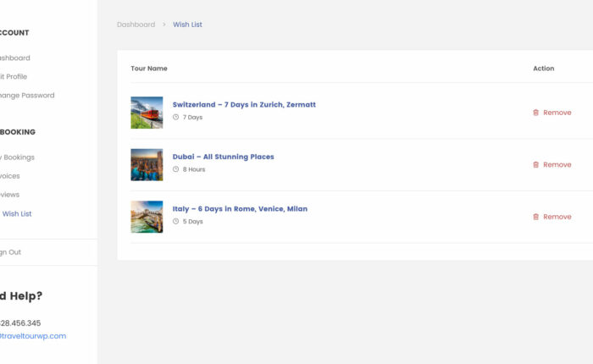This screenshot has width=593, height=364.
Task: Click the clock icon beside 7 Days
Action: click(x=176, y=118)
